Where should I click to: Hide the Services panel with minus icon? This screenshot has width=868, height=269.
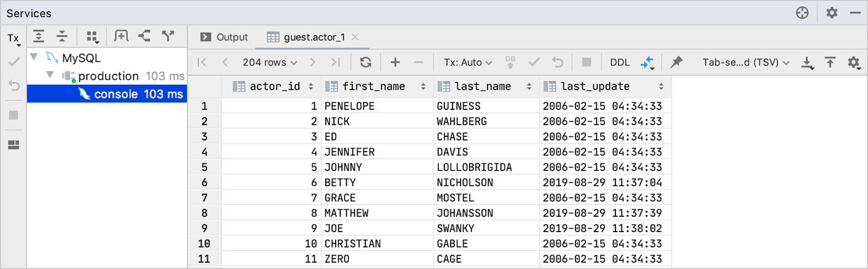pos(855,13)
